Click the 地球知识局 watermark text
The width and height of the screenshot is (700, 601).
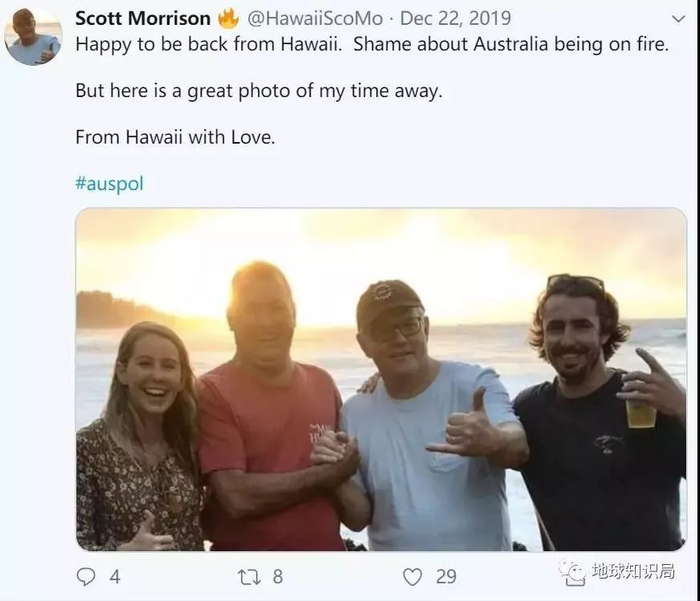tap(633, 572)
